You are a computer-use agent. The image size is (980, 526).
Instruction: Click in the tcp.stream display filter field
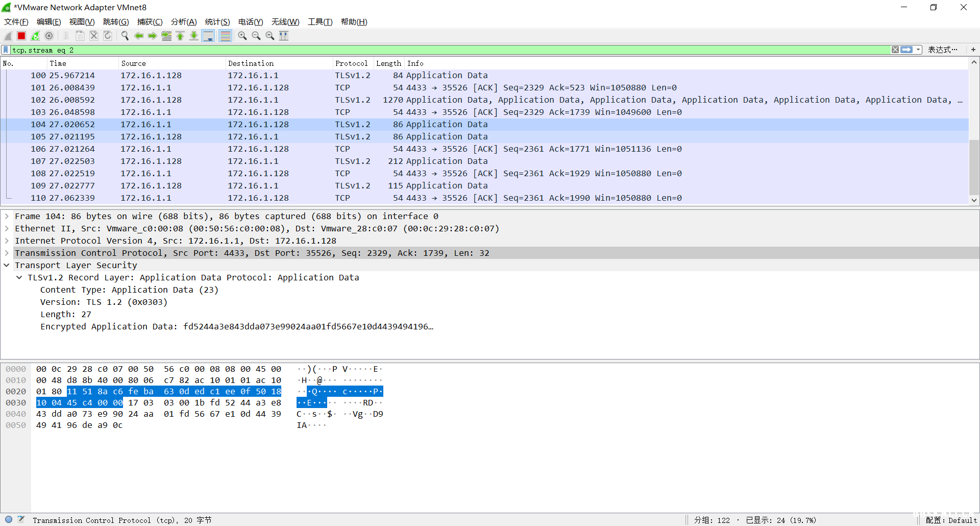[x=408, y=50]
